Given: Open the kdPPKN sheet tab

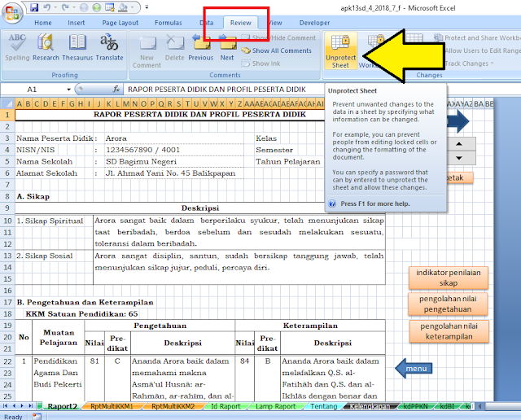Looking at the screenshot, I should 415,406.
